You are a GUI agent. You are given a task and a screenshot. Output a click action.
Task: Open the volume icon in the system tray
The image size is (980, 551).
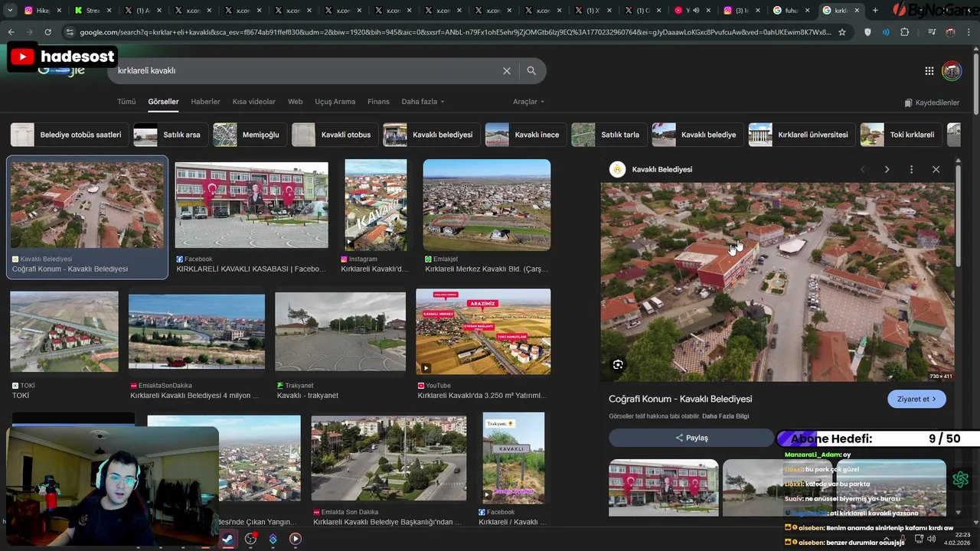coord(931,539)
